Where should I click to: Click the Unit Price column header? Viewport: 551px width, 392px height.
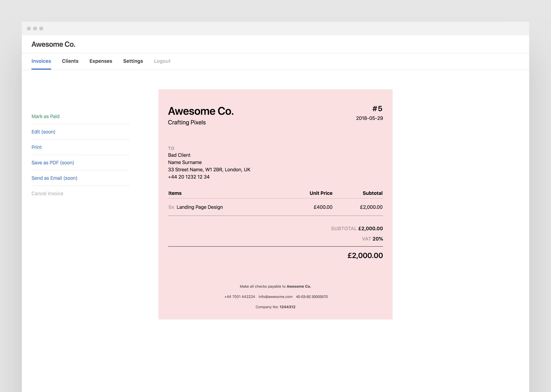pos(321,193)
